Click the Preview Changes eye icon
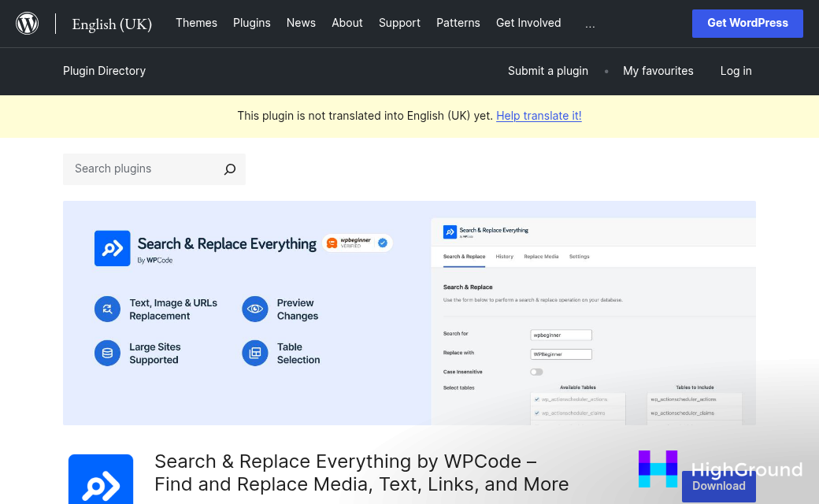This screenshot has width=819, height=504. click(x=254, y=309)
